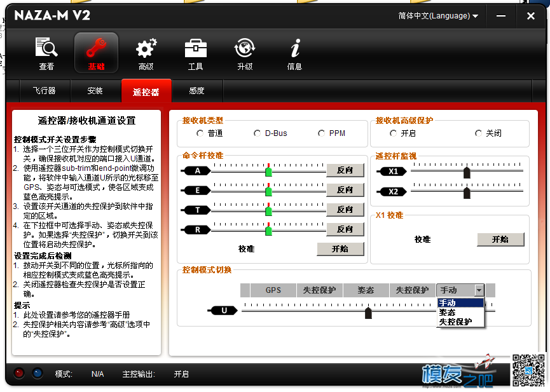Start command stick calibration 开始

340,249
